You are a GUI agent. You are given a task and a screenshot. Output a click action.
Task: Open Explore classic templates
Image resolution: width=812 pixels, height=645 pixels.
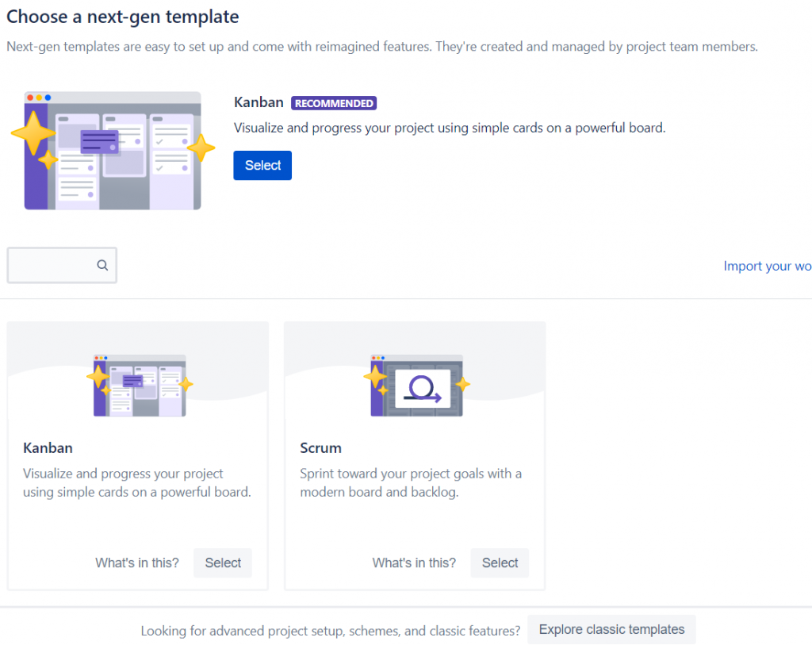pos(611,629)
